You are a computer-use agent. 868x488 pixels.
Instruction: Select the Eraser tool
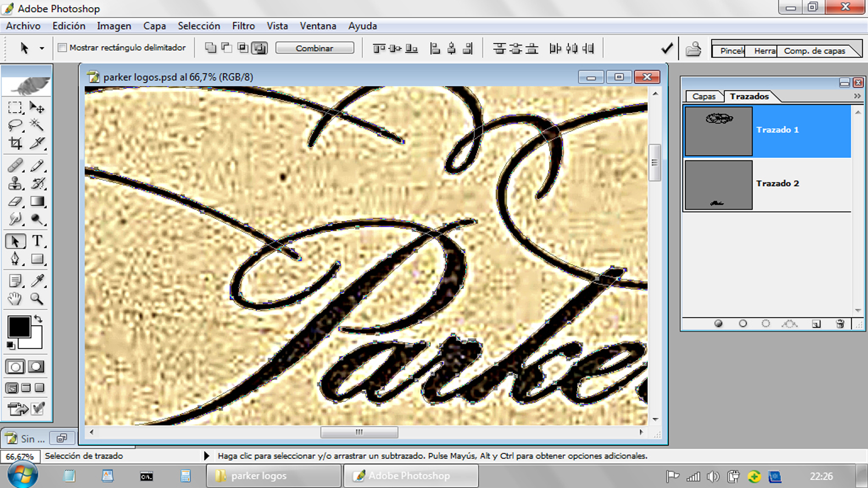pyautogui.click(x=15, y=201)
